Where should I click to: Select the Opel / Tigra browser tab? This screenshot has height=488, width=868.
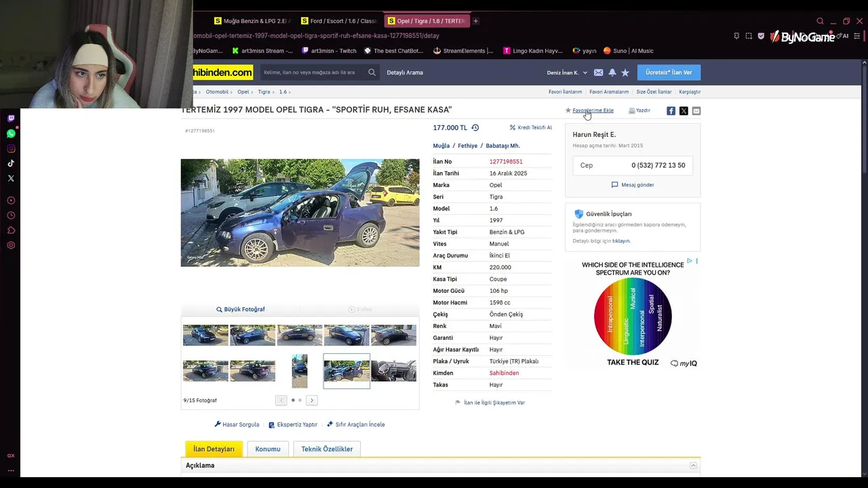(426, 21)
